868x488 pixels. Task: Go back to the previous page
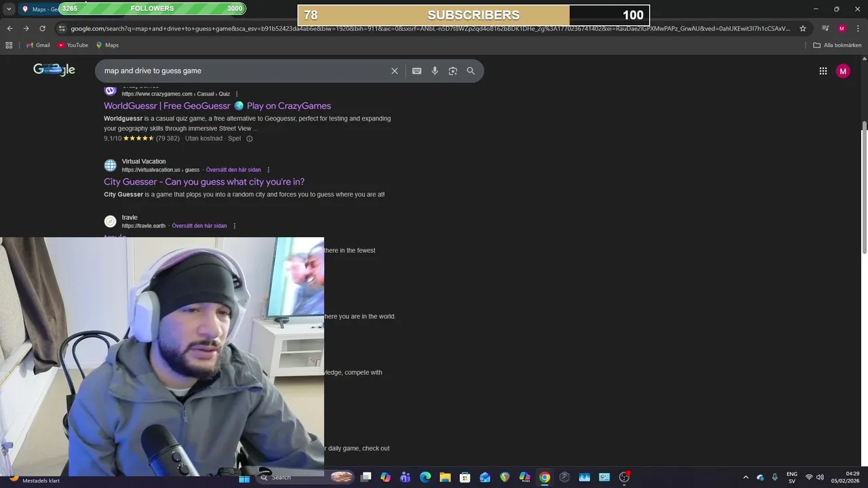(x=9, y=28)
